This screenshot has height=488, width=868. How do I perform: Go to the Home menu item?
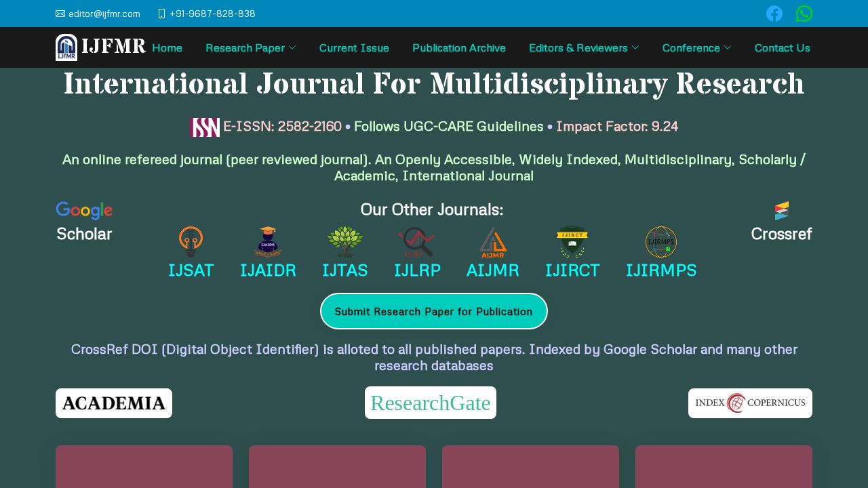[x=167, y=47]
